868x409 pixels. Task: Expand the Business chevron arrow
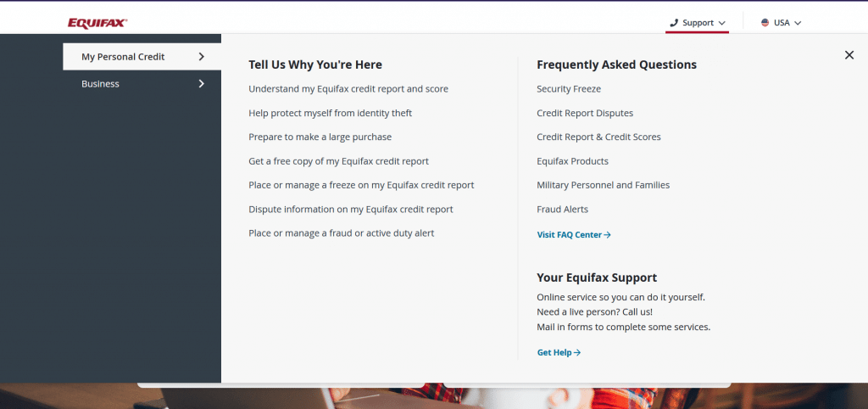pos(202,84)
